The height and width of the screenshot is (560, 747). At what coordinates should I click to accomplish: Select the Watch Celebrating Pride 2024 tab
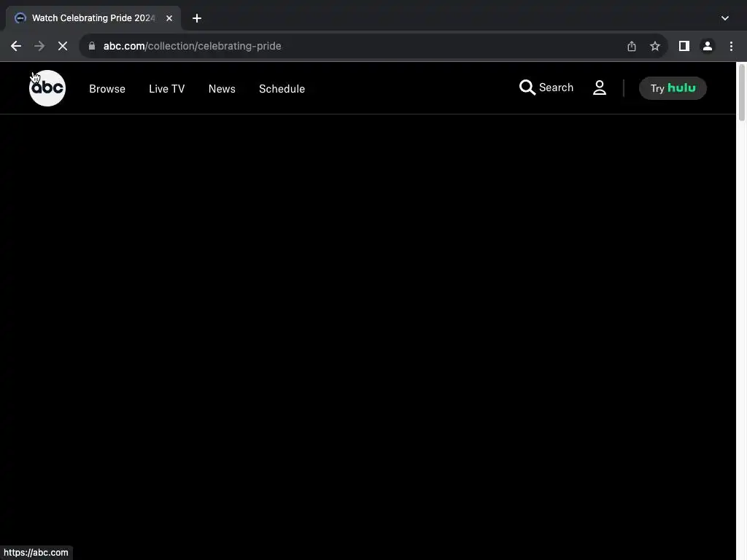[x=93, y=18]
